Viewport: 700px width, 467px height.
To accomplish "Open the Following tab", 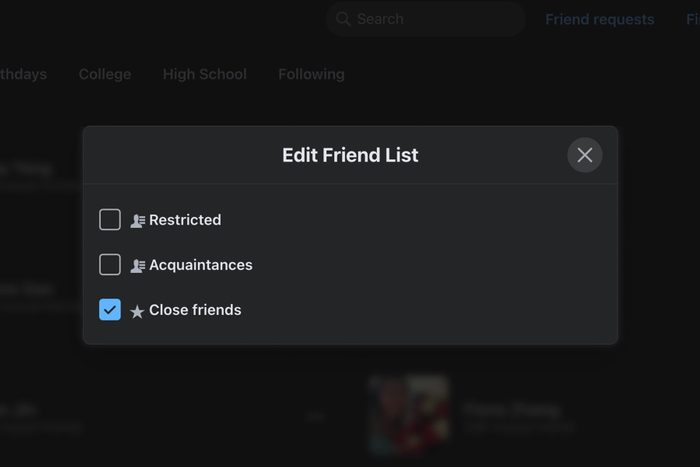I will click(x=311, y=74).
